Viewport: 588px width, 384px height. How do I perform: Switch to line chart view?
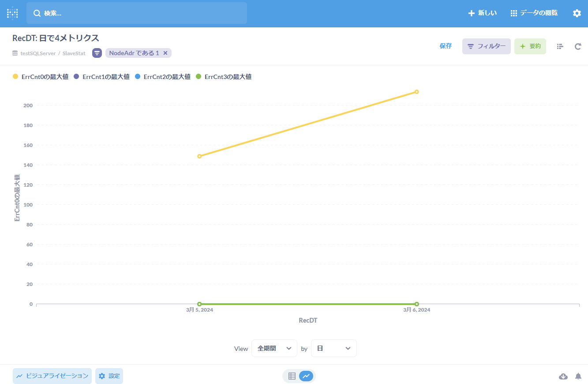(x=306, y=376)
